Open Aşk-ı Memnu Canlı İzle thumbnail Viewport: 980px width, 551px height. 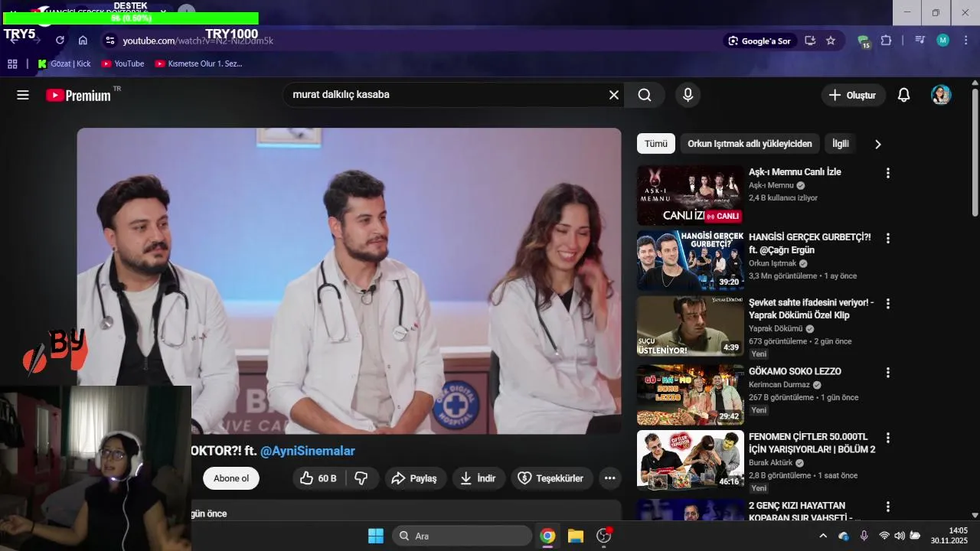[691, 195]
